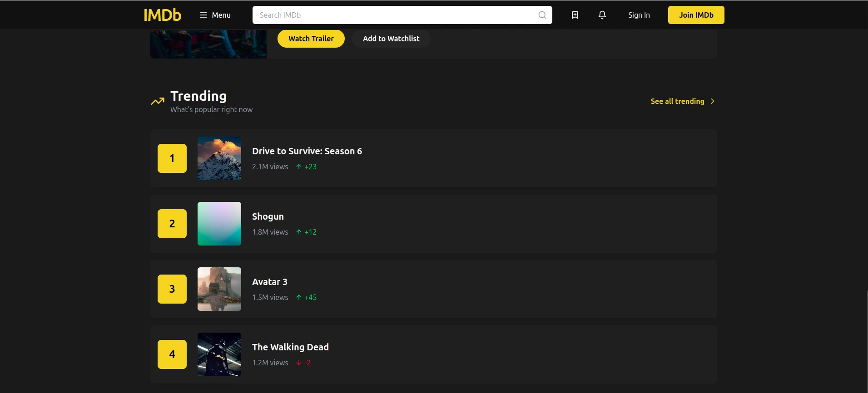Click the 1.2M views text
868x393 pixels.
coord(270,363)
